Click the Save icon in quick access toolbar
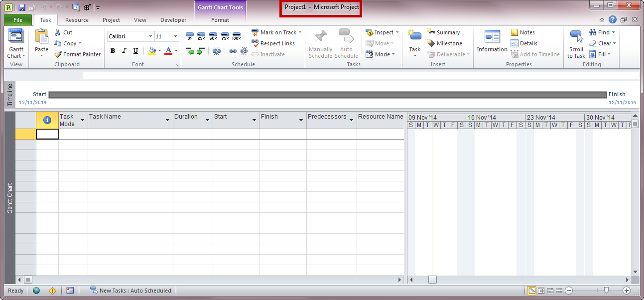Image resolution: width=644 pixels, height=300 pixels. click(22, 7)
